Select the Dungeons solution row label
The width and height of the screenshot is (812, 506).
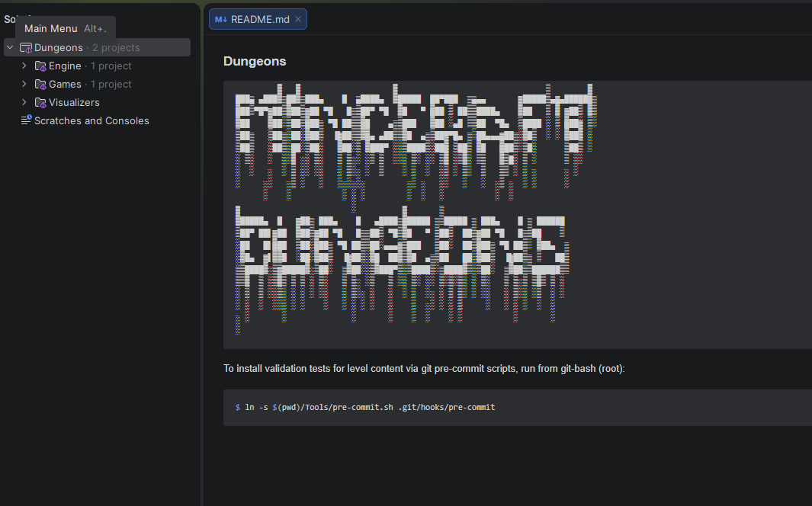(x=59, y=47)
